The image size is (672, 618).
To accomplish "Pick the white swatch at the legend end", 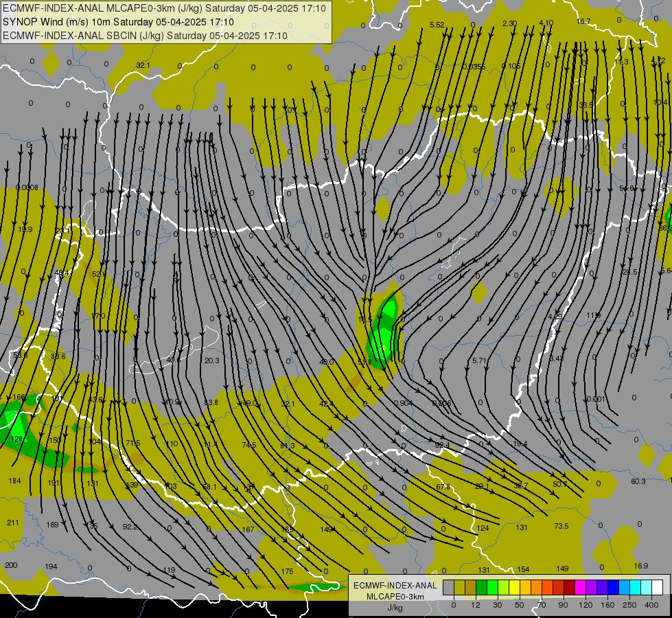I will (x=658, y=587).
